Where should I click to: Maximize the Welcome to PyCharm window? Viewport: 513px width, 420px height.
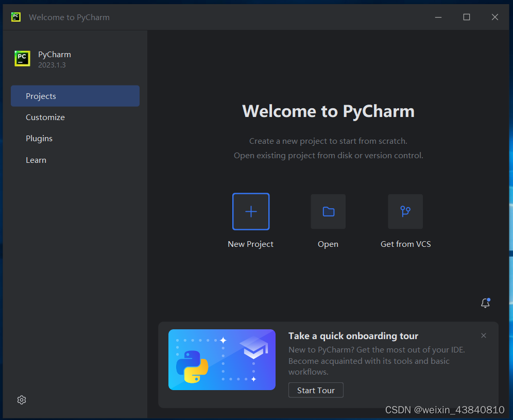click(467, 17)
